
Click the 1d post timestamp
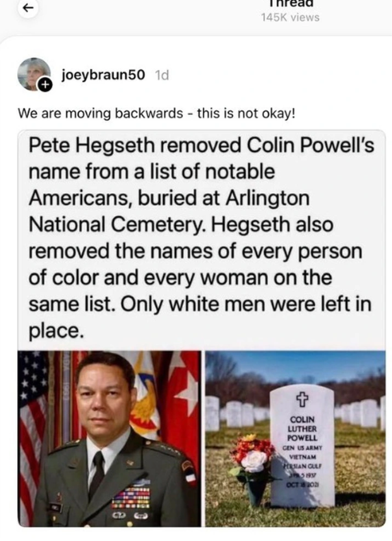[x=162, y=75]
